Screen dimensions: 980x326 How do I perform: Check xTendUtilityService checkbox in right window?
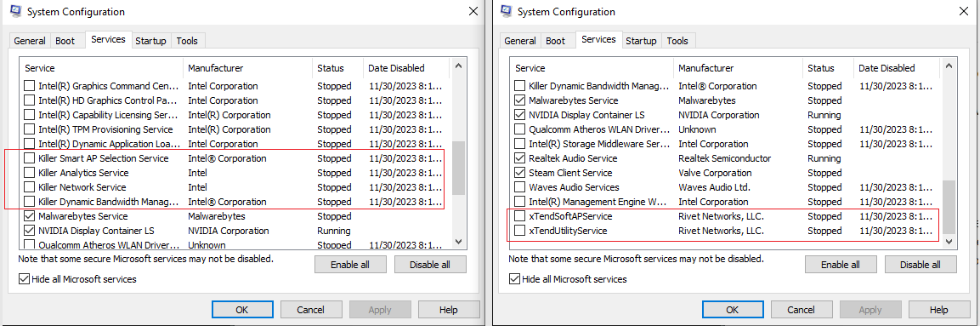click(519, 231)
